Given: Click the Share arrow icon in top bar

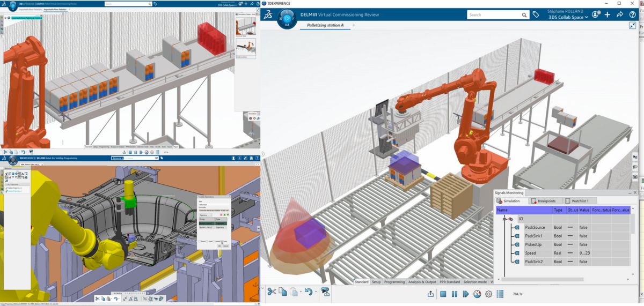Looking at the screenshot, I should [620, 14].
